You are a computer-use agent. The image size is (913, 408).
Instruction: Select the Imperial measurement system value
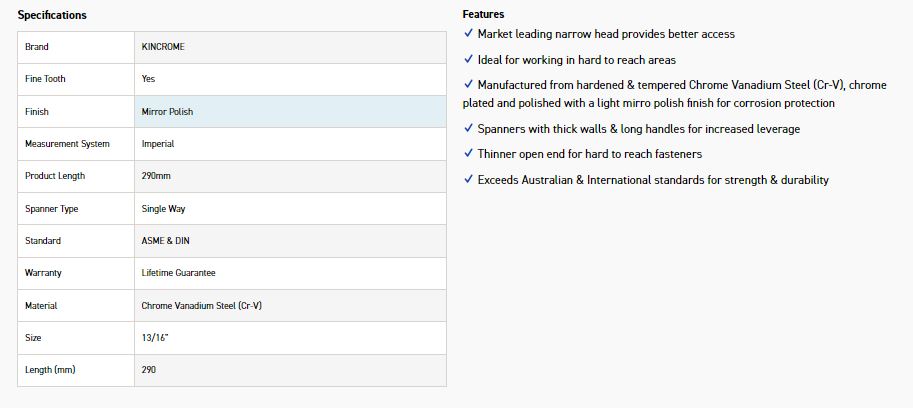(x=158, y=144)
